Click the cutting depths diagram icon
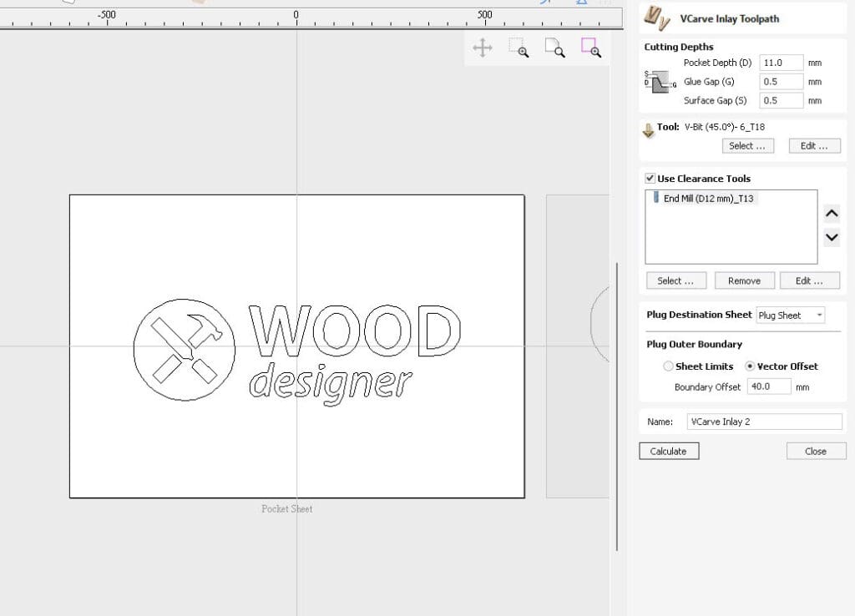Screen dimensions: 855x616 tap(660, 81)
